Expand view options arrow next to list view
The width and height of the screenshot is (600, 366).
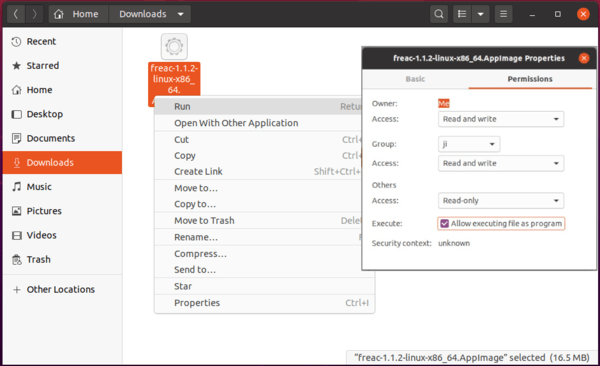click(481, 14)
